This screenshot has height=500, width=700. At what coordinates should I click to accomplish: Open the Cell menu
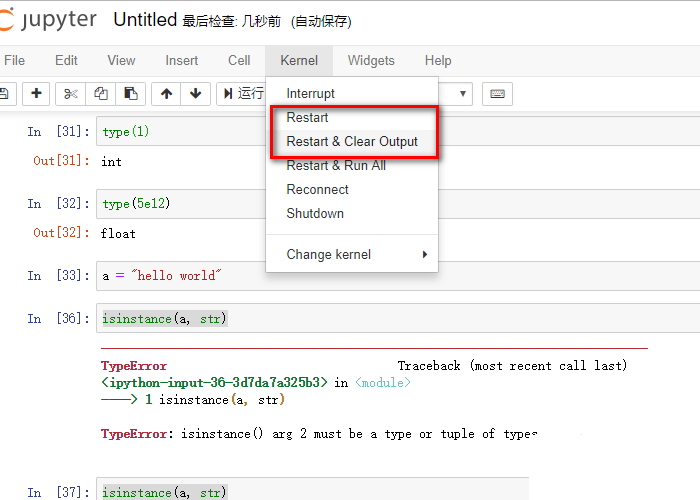click(x=239, y=60)
